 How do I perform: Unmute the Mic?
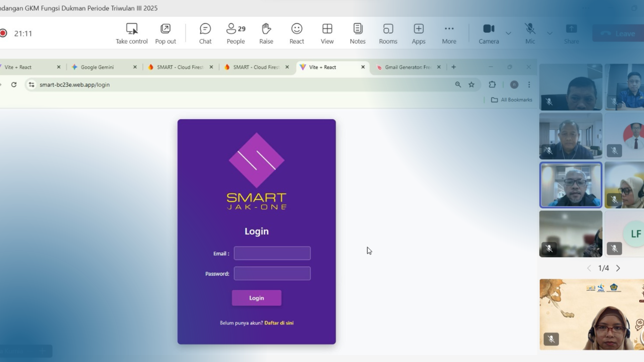[x=530, y=33]
